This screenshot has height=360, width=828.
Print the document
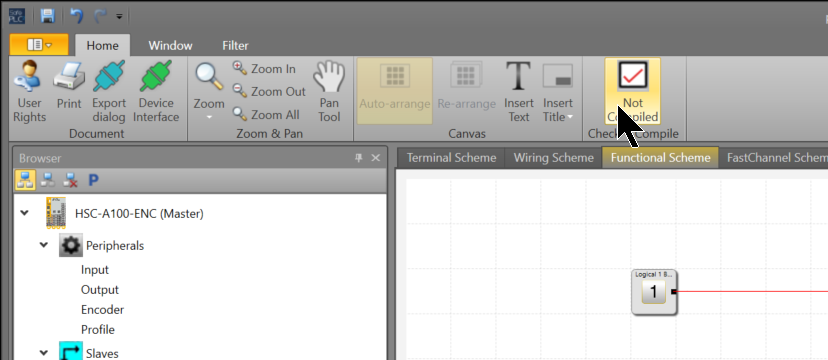coord(69,86)
